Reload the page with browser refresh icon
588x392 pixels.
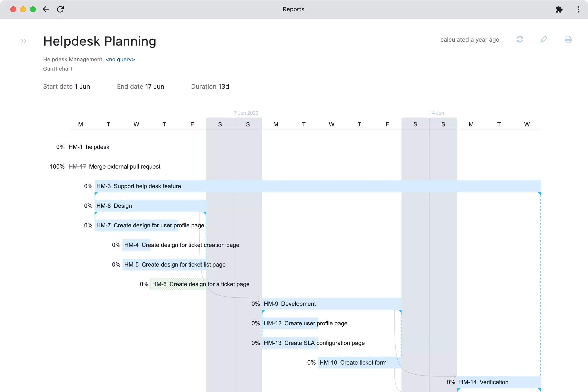(61, 9)
